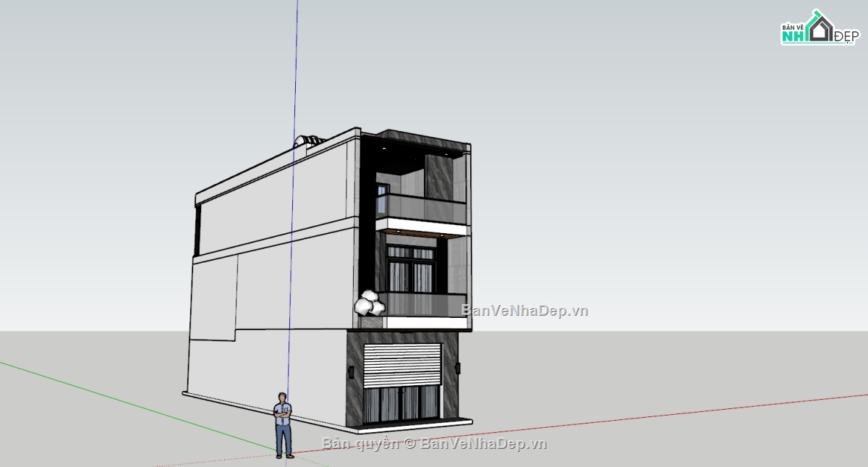Click the green axis line
Viewport: 868px width, 467px height.
(x=137, y=407)
